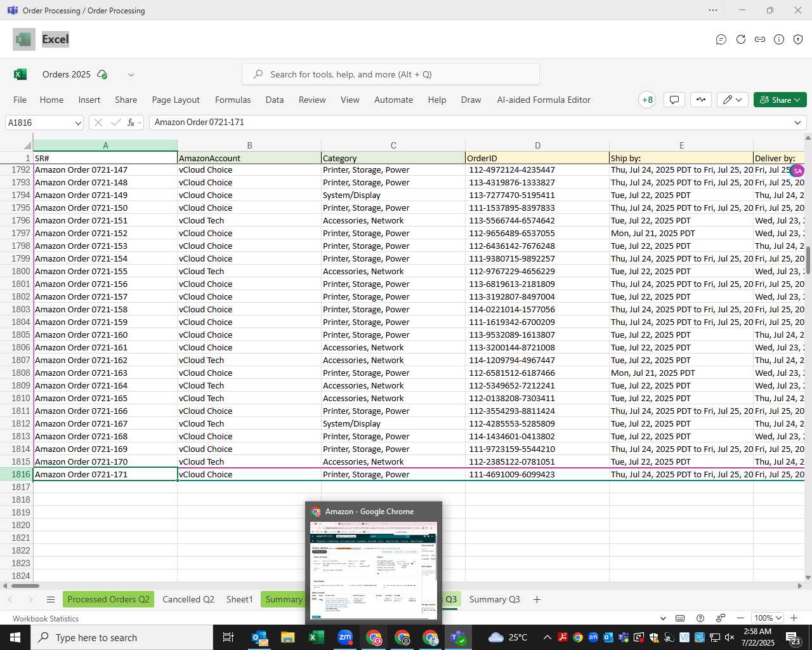Expand the formula bar chevron
The image size is (812, 650).
797,123
